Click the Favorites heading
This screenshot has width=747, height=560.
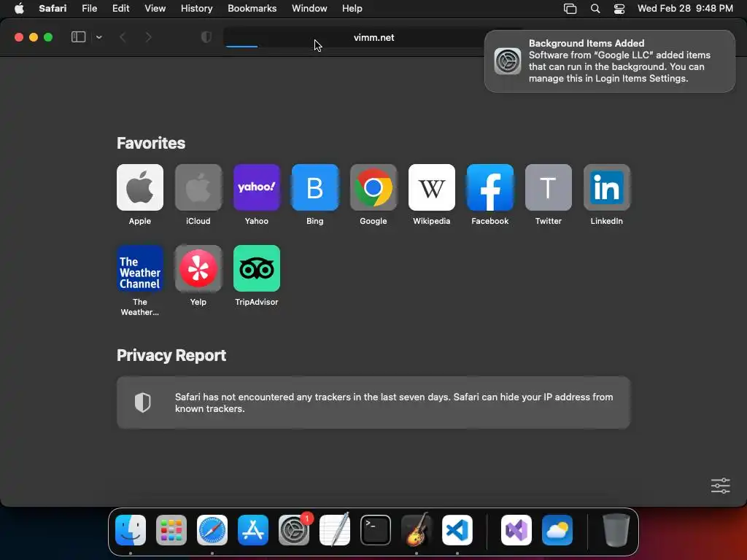(x=151, y=143)
